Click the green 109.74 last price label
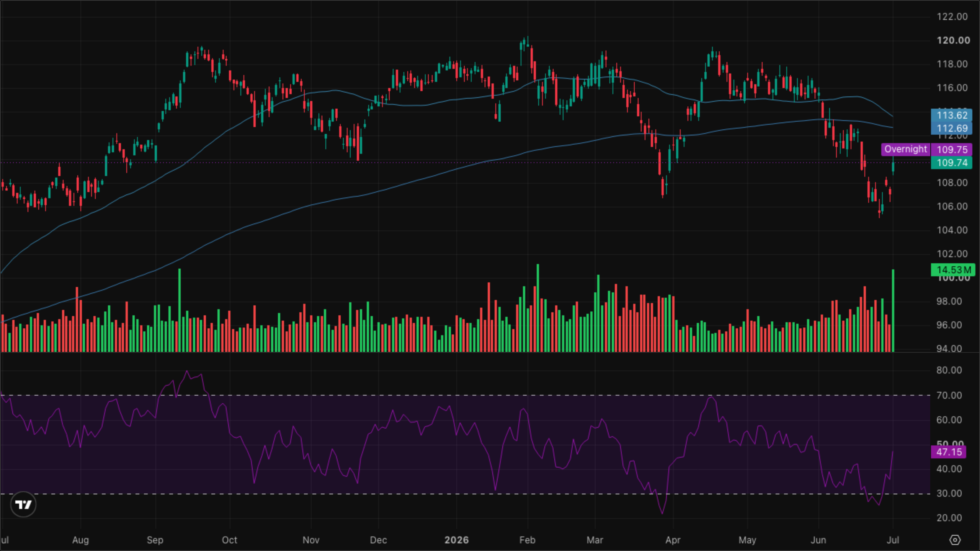Screen dimensions: 980x551 951,163
